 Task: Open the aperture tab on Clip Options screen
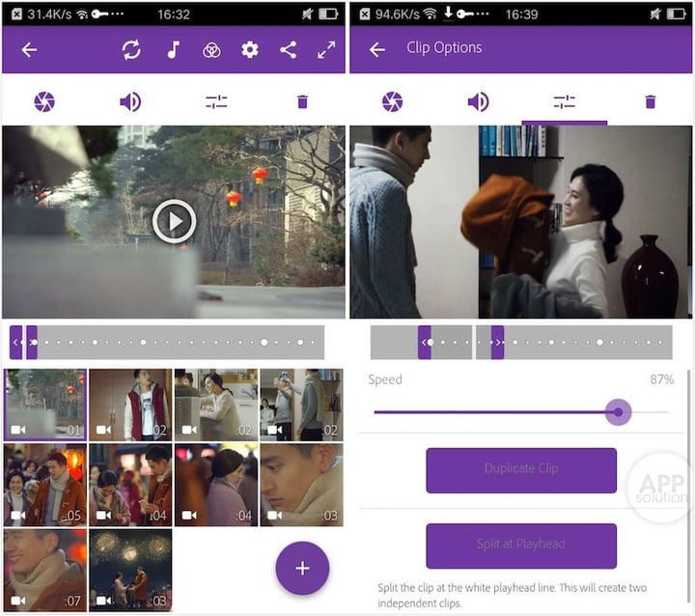pyautogui.click(x=392, y=101)
